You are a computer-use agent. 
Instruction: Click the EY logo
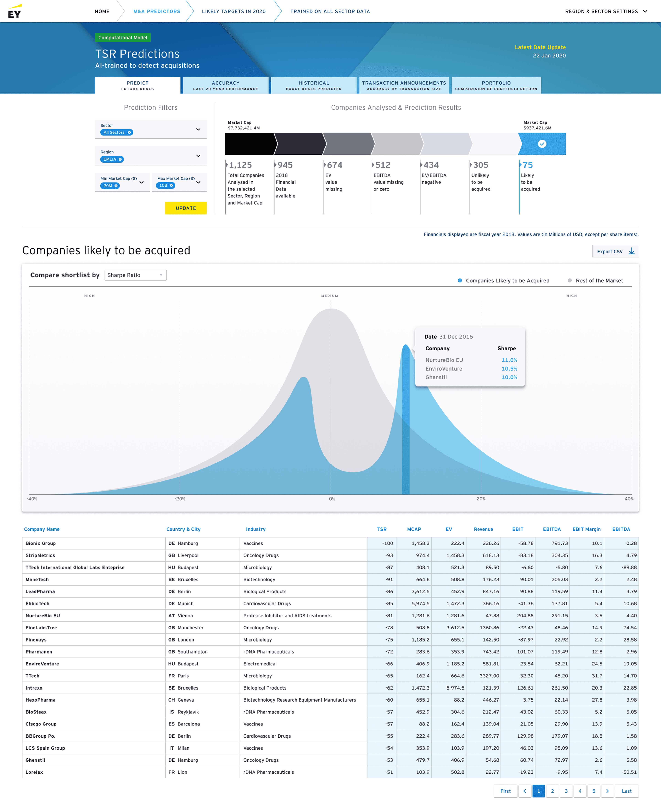point(14,11)
